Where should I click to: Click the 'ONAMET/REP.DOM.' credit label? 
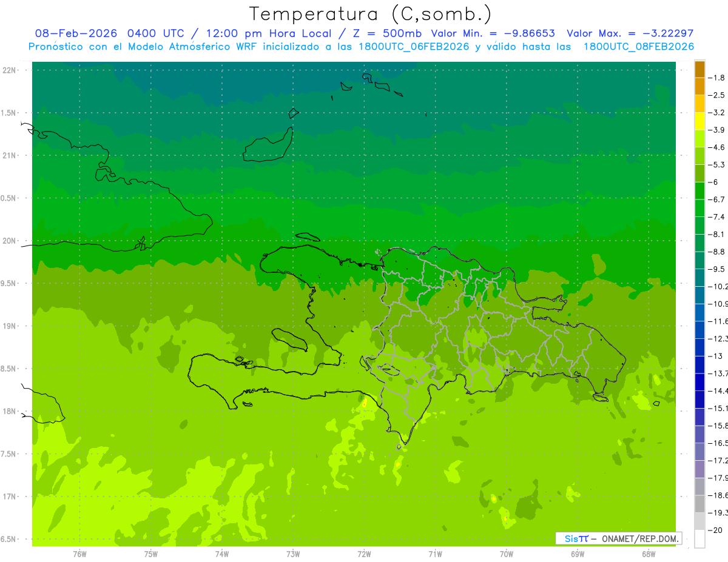(x=641, y=538)
